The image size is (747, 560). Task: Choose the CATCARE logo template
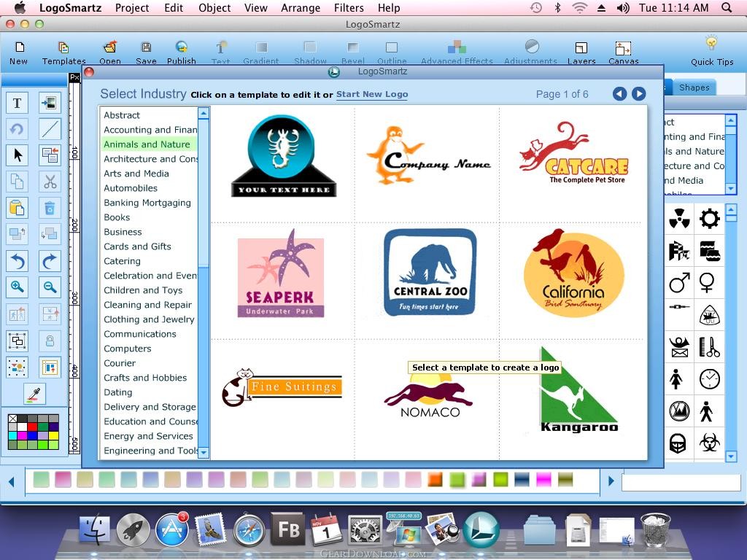coord(573,153)
